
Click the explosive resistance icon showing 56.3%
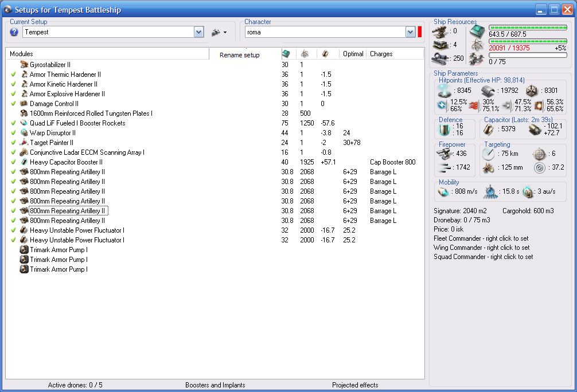[x=539, y=105]
